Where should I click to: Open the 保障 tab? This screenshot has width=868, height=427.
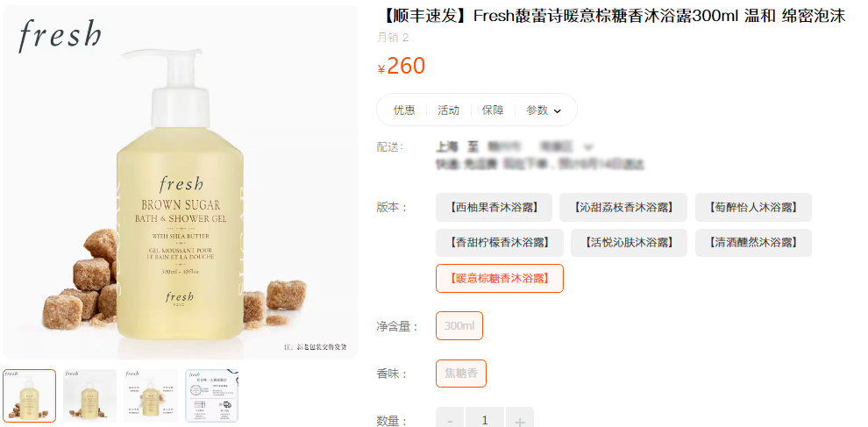(x=493, y=110)
